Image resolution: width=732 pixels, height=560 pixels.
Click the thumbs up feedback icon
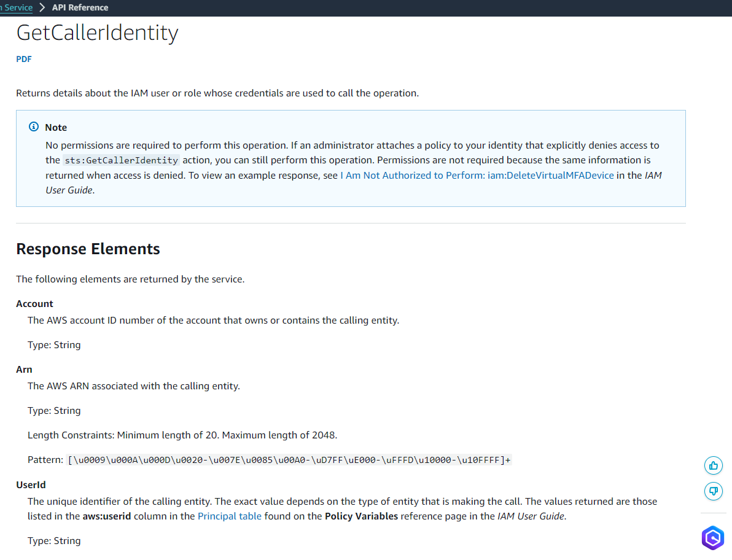click(714, 465)
